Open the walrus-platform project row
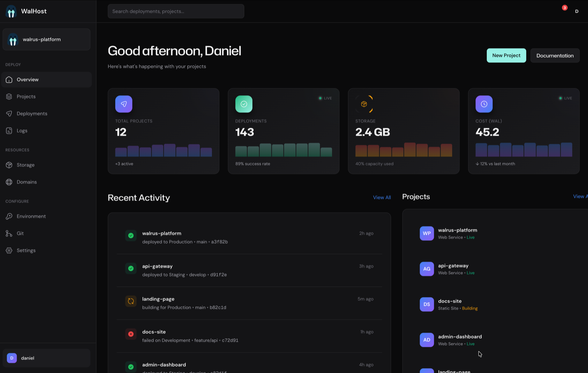This screenshot has width=588, height=373. [499, 234]
